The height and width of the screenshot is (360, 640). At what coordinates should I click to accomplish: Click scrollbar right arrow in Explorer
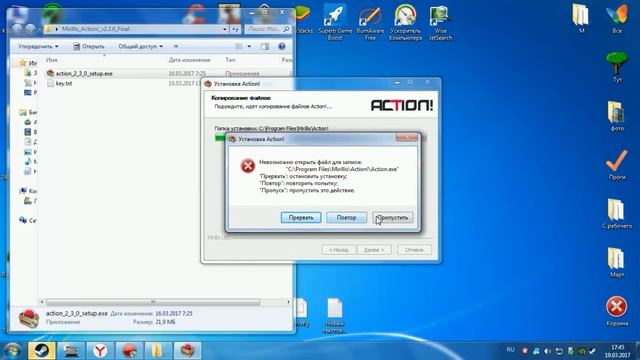tap(288, 302)
